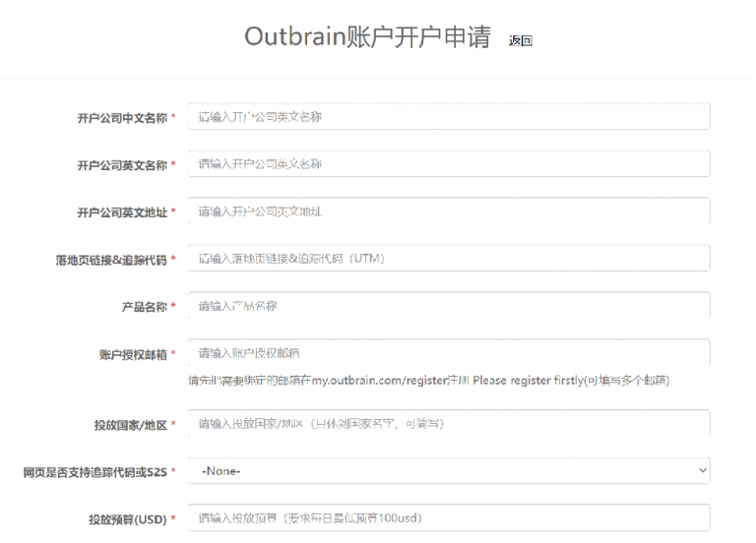The image size is (756, 543).
Task: Click the 返回 link beside the title
Action: pyautogui.click(x=520, y=40)
